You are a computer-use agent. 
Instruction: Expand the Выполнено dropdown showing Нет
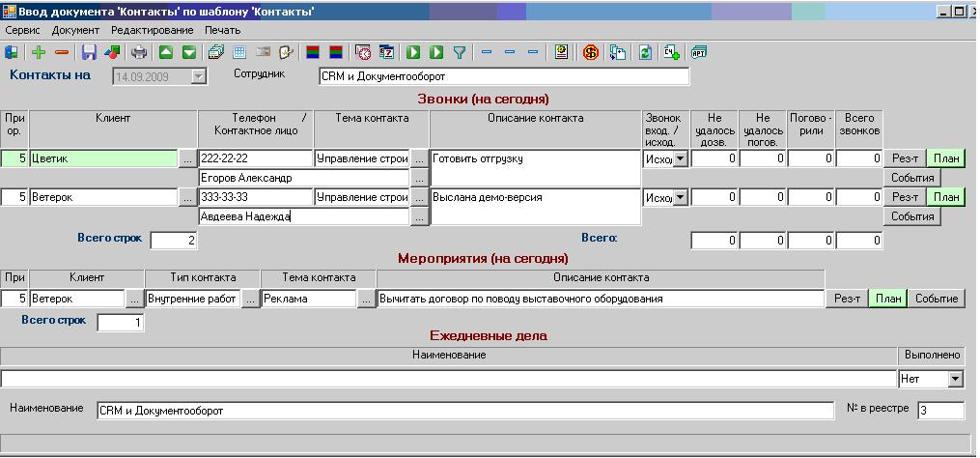point(955,379)
